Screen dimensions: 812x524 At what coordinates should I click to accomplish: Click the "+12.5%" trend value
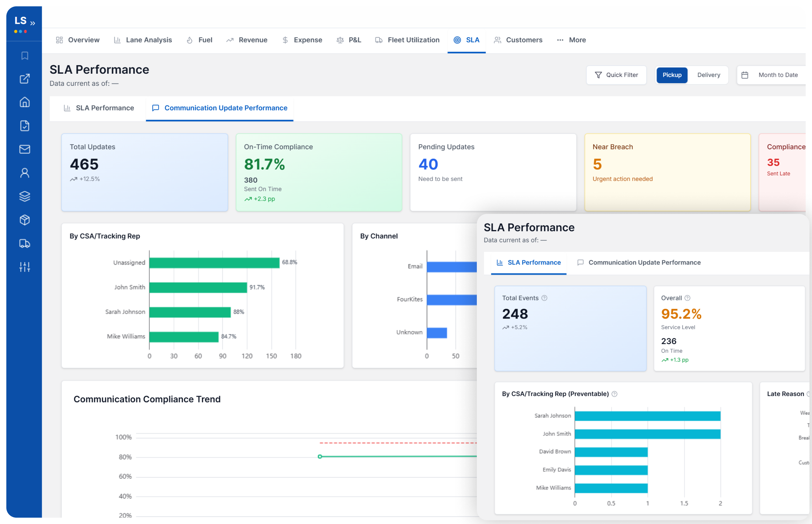point(89,179)
